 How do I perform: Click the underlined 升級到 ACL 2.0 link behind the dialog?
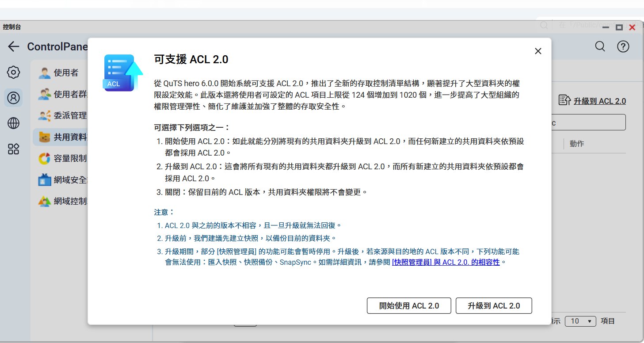[599, 101]
